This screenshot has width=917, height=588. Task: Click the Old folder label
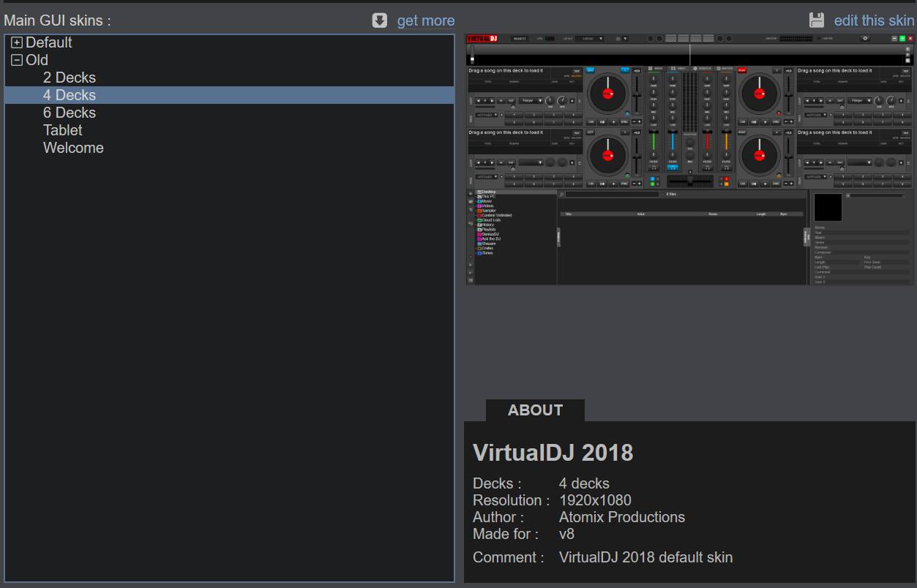coord(37,61)
